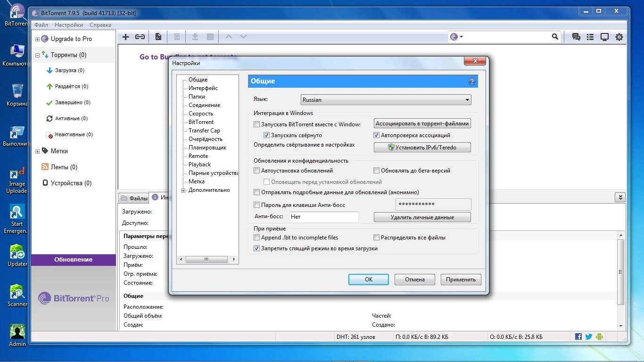Click the search magnifier icon in toolbar

click(555, 36)
